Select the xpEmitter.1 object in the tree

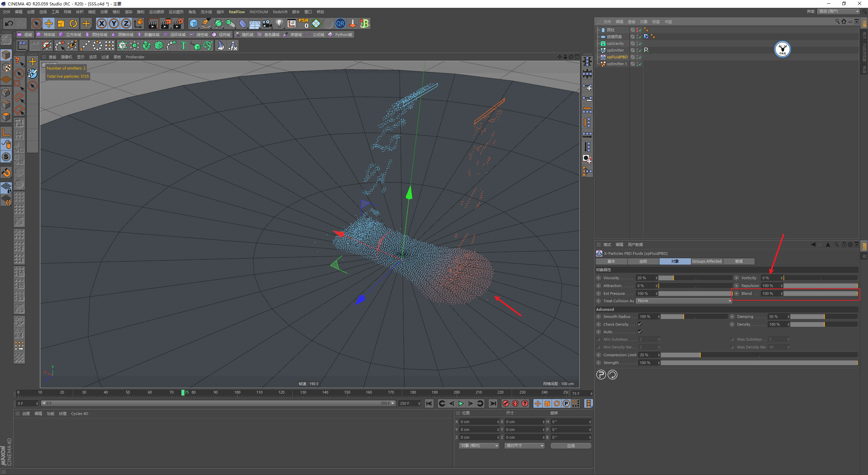pyautogui.click(x=616, y=64)
